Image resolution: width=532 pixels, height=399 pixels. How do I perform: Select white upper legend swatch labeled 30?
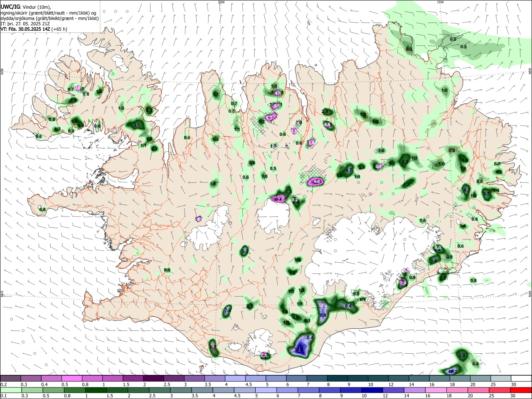tap(521, 378)
